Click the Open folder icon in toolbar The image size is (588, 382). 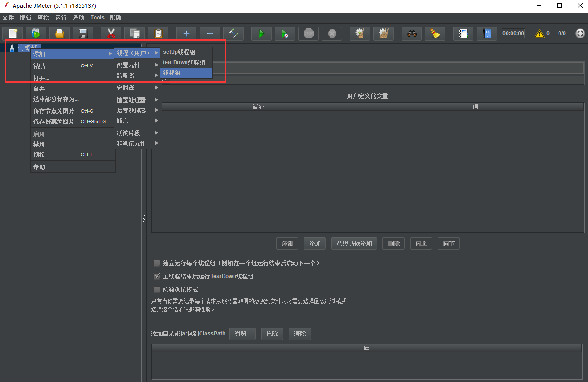59,33
